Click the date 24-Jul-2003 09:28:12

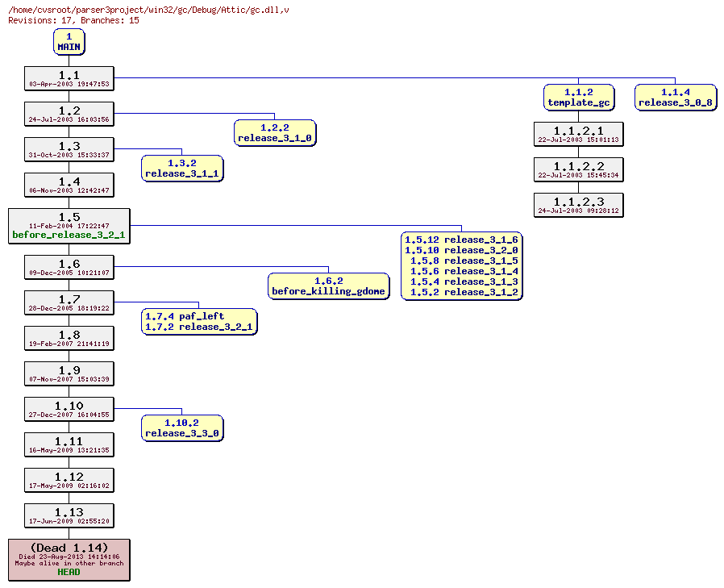(x=579, y=211)
